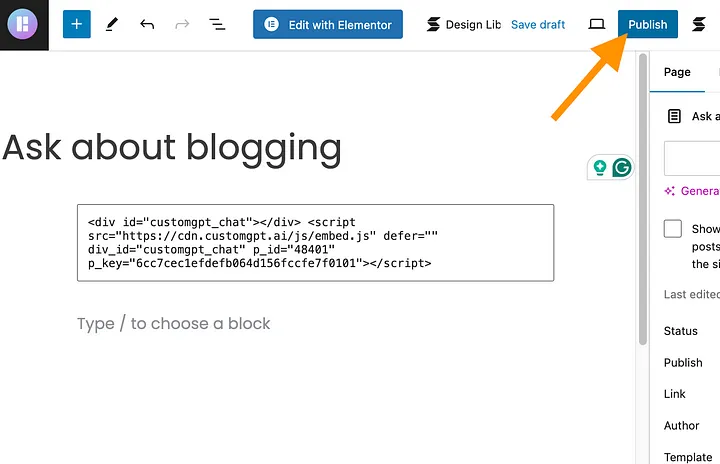Tick the Show checkbox in the sidebar
The height and width of the screenshot is (464, 720).
(673, 229)
